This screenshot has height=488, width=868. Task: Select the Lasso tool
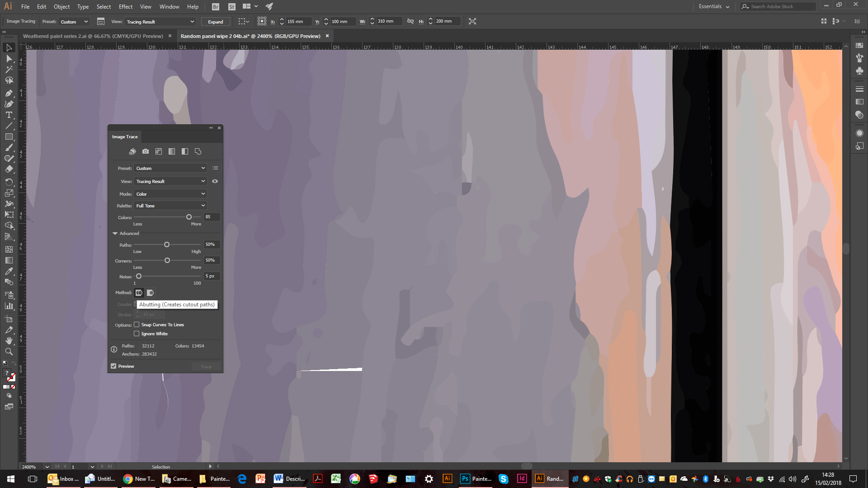[x=9, y=80]
